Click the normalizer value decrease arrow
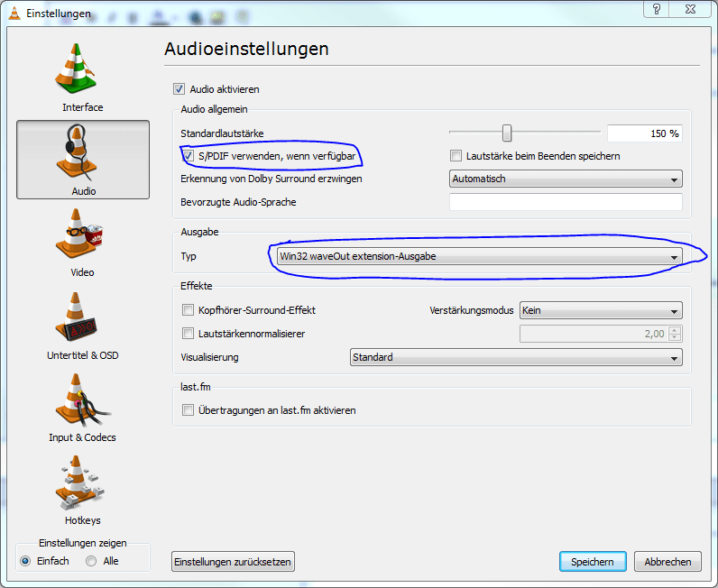718x588 pixels. (675, 337)
